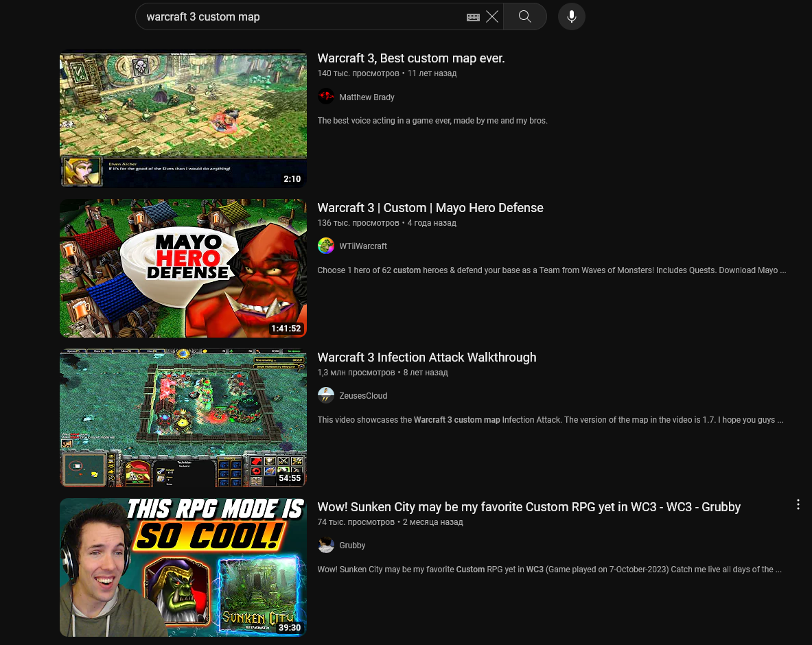The height and width of the screenshot is (645, 812).
Task: Open Infection Attack Walkthrough thumbnail
Action: (183, 418)
